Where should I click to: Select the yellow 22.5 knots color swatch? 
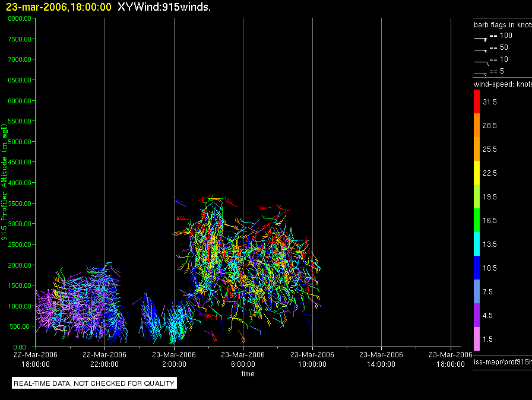[477, 173]
